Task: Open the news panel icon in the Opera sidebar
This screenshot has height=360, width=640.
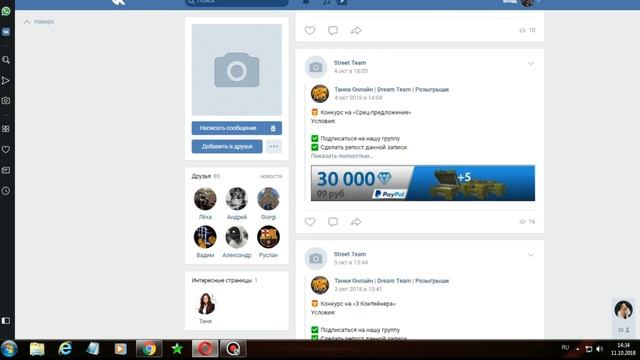Action: [6, 170]
